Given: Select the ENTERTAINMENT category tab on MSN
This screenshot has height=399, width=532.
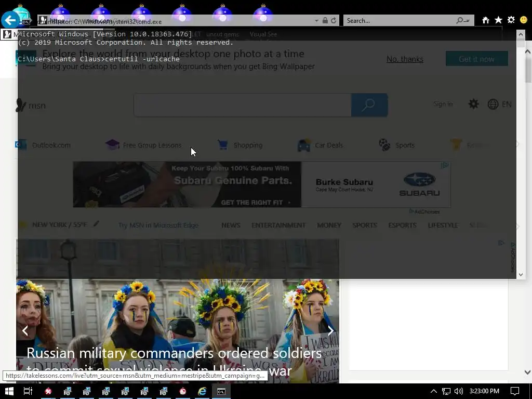Looking at the screenshot, I should (x=278, y=225).
